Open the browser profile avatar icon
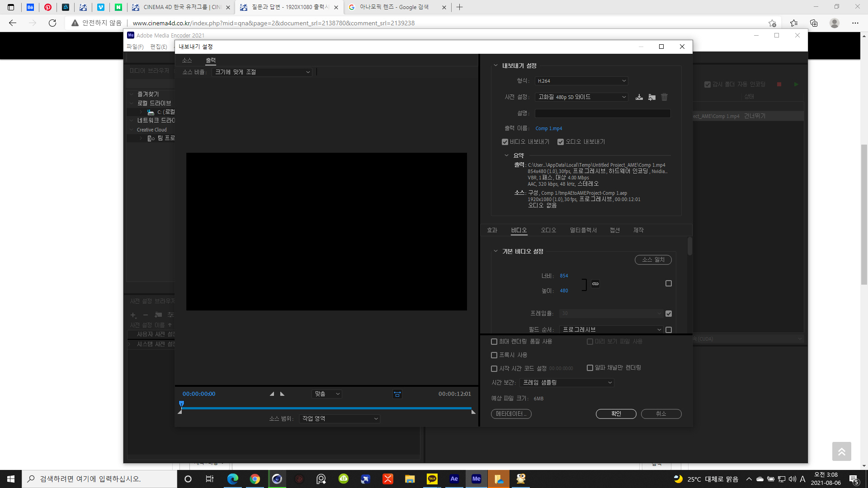868x488 pixels. point(835,23)
